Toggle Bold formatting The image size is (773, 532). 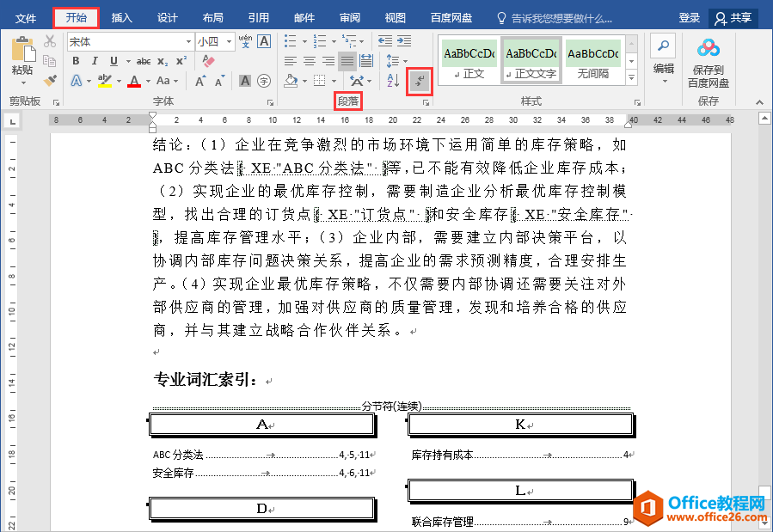[76, 61]
